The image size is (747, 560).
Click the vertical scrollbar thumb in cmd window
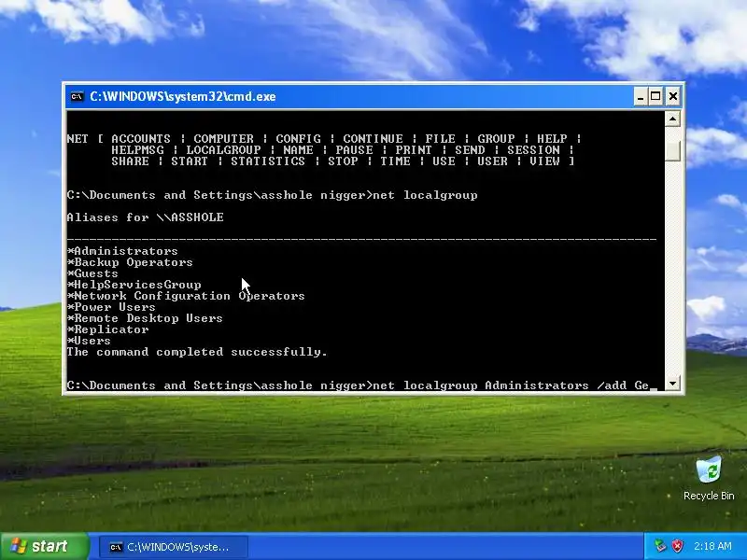coord(672,151)
